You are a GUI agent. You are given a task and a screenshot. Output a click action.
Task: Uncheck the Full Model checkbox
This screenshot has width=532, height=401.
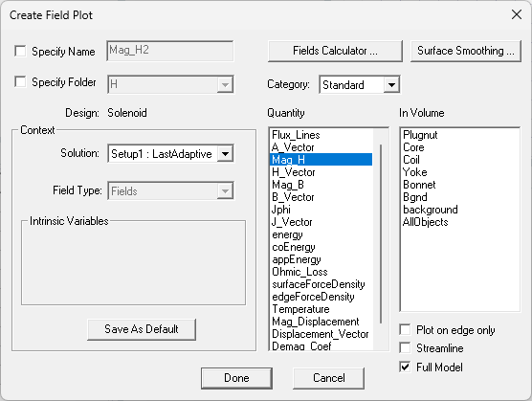[x=405, y=367]
